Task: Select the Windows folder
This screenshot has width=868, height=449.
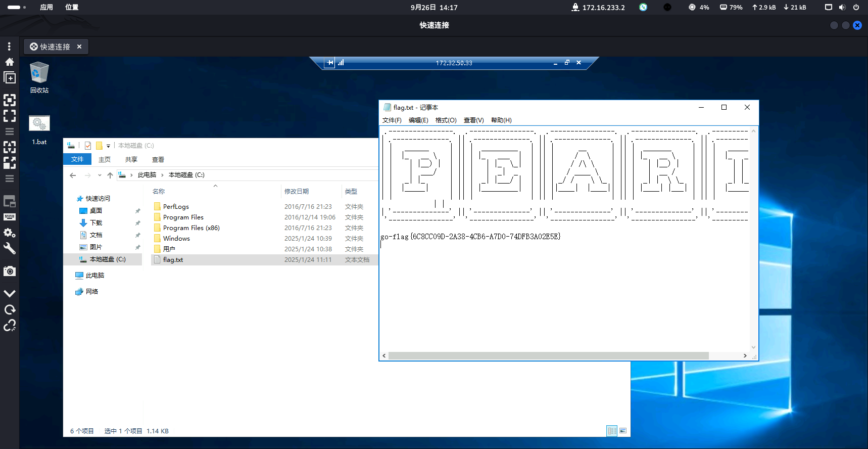Action: (x=176, y=239)
